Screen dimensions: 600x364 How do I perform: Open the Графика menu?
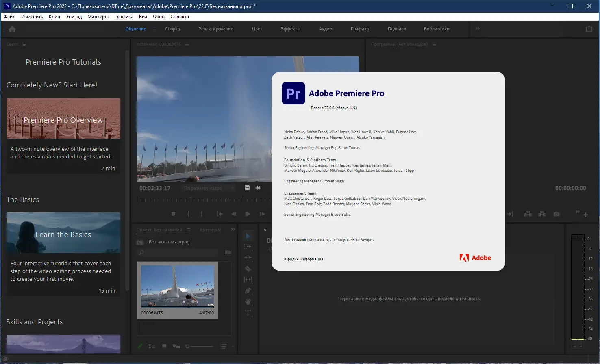tap(124, 17)
